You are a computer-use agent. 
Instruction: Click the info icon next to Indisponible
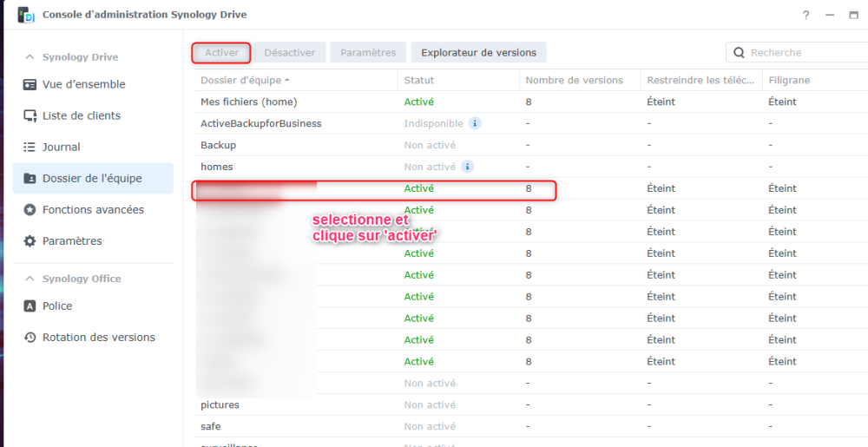coord(475,123)
